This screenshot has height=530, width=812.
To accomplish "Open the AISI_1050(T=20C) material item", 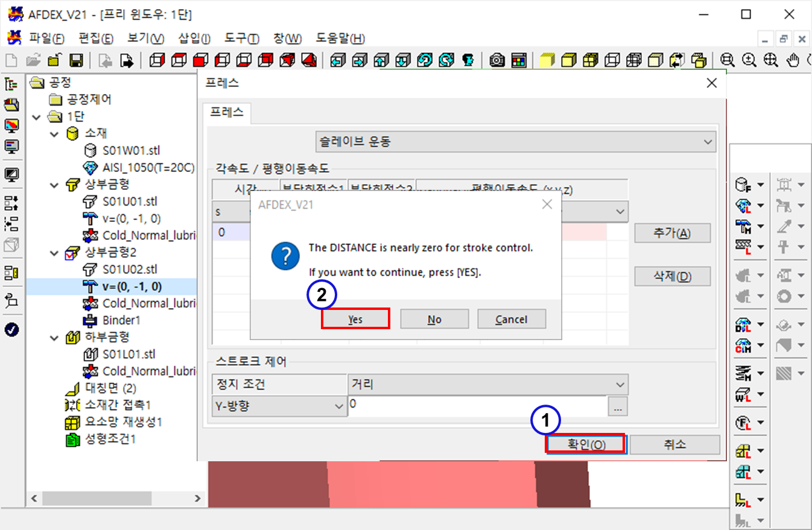I will click(148, 168).
